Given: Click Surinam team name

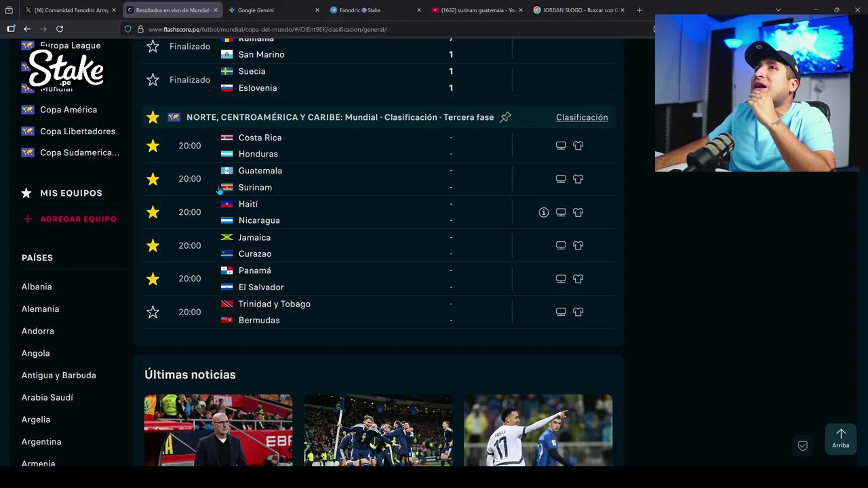Looking at the screenshot, I should (x=255, y=187).
